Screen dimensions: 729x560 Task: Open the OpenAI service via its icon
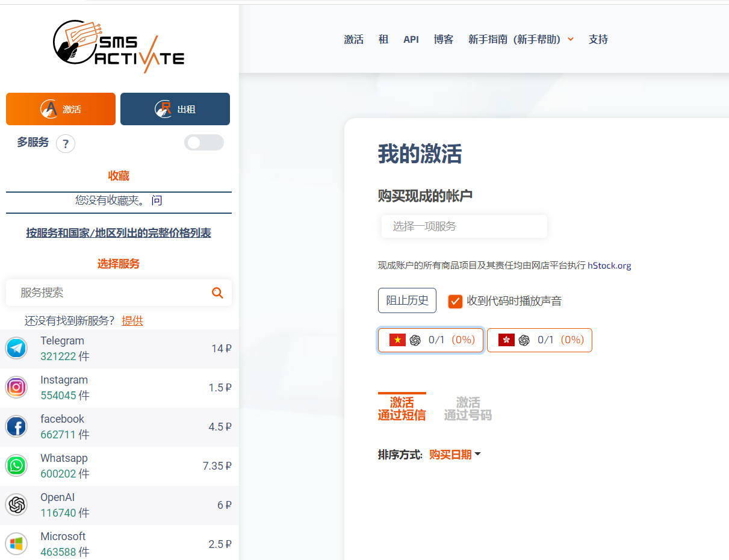(x=16, y=505)
